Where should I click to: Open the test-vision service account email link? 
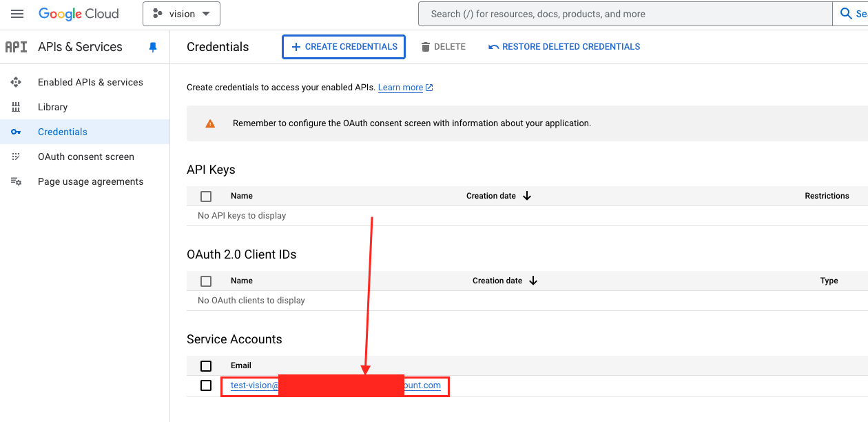click(x=335, y=385)
